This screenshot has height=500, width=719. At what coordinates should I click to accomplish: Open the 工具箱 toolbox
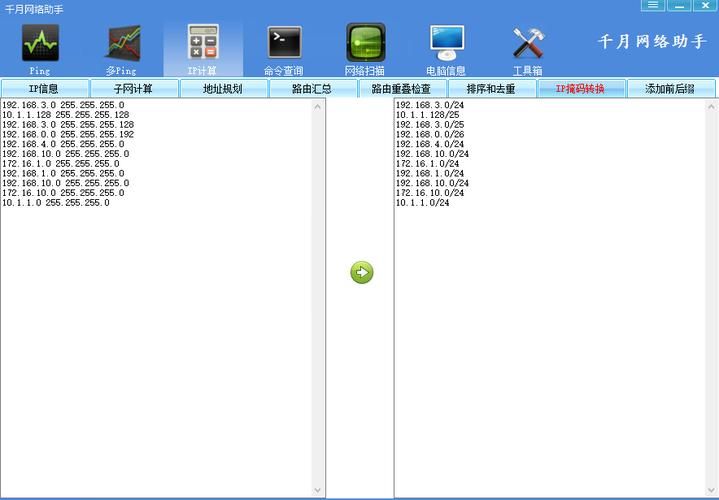(x=527, y=47)
